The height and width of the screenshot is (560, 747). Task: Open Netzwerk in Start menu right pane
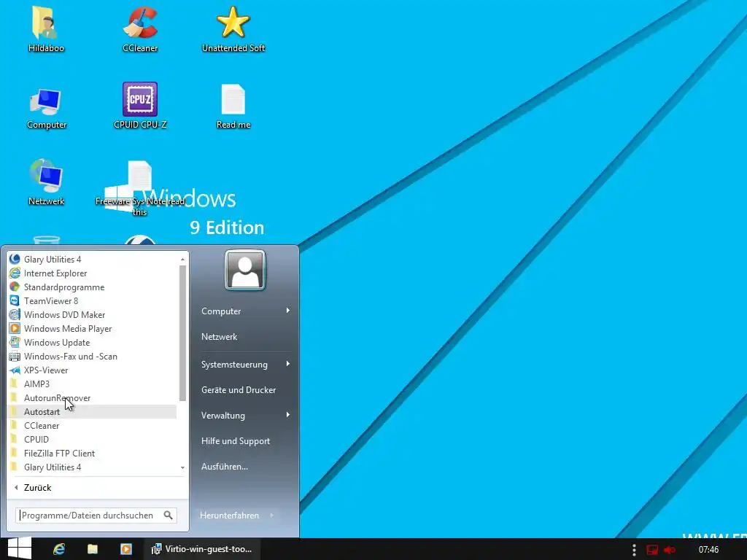point(219,337)
